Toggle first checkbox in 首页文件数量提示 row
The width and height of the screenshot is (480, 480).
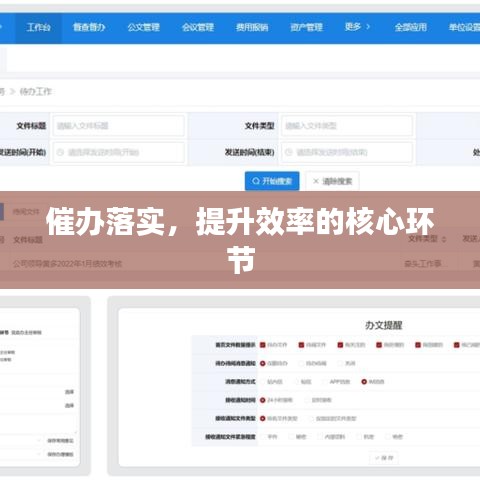click(263, 345)
